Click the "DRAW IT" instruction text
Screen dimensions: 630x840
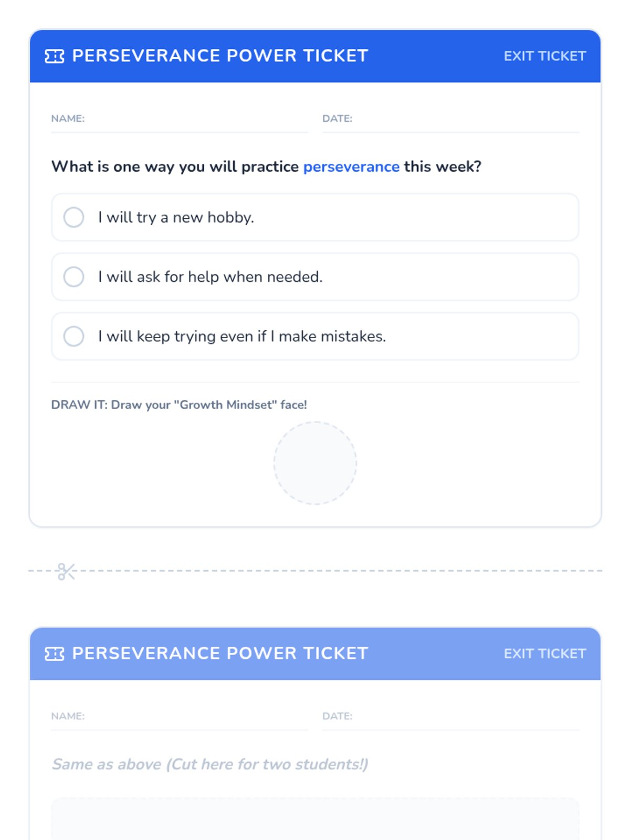(179, 405)
